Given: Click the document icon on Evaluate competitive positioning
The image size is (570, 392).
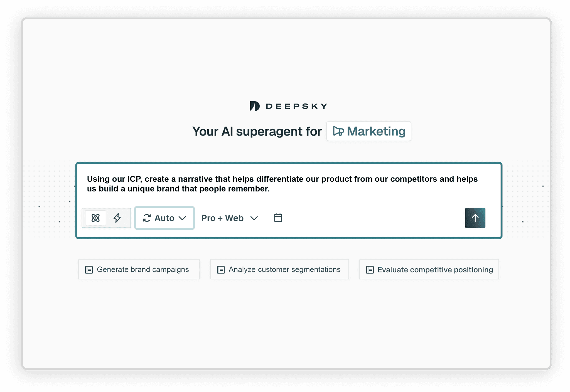Looking at the screenshot, I should [370, 270].
